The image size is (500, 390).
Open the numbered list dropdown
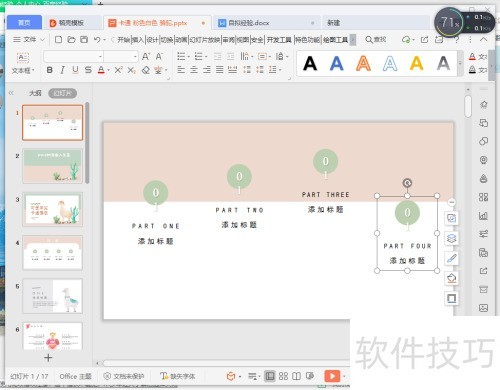[x=206, y=57]
